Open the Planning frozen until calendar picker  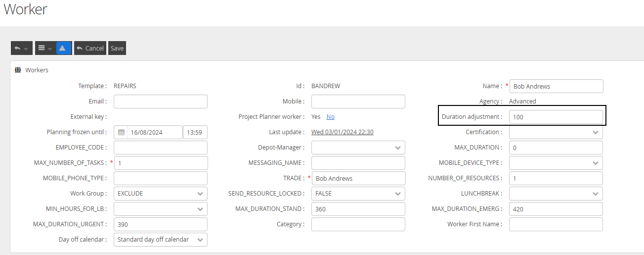tap(122, 132)
